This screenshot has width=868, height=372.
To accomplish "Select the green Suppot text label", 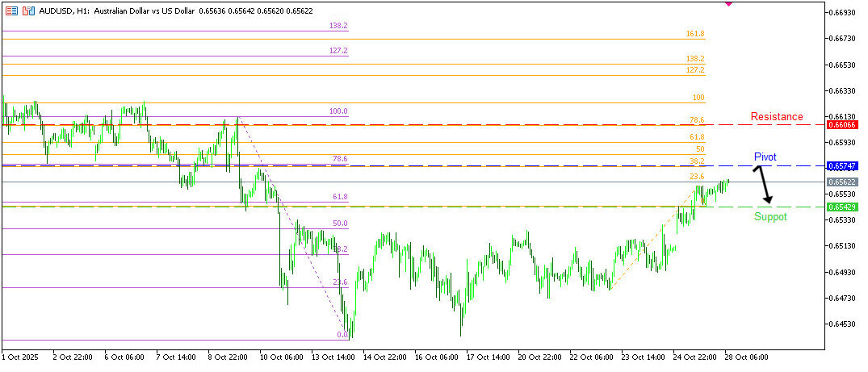I will coord(770,217).
